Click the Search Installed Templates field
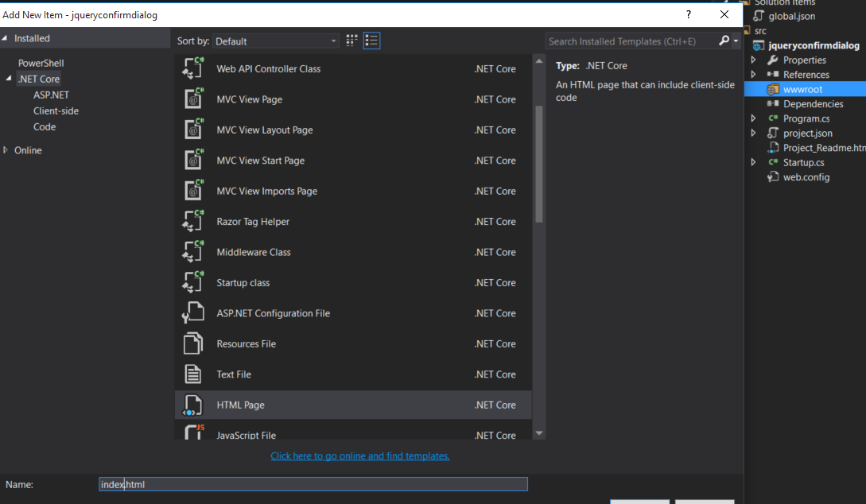The width and height of the screenshot is (866, 504). coord(631,41)
